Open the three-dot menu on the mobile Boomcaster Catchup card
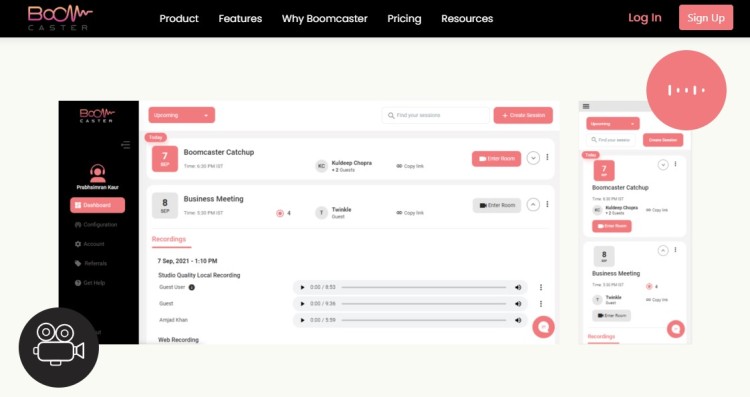Screen dimensions: 750x397 675,164
